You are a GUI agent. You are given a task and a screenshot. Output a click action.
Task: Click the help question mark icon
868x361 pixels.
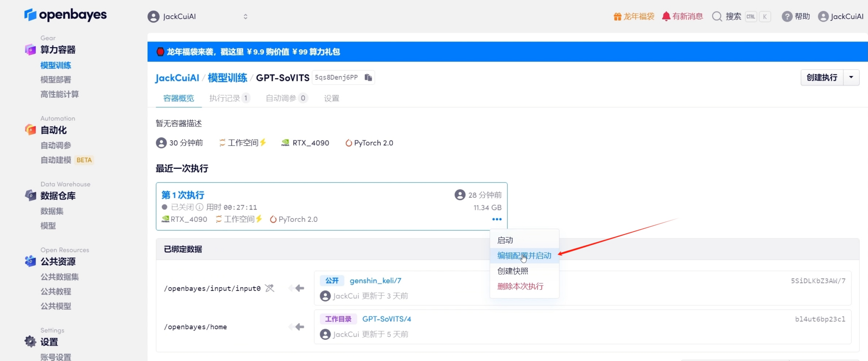pos(787,17)
